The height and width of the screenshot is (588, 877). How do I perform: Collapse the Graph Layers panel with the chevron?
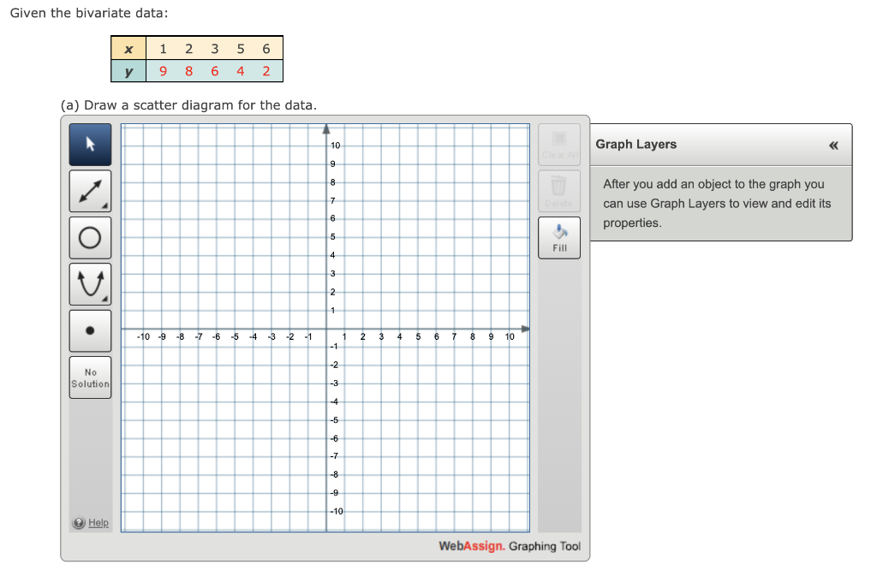point(833,145)
